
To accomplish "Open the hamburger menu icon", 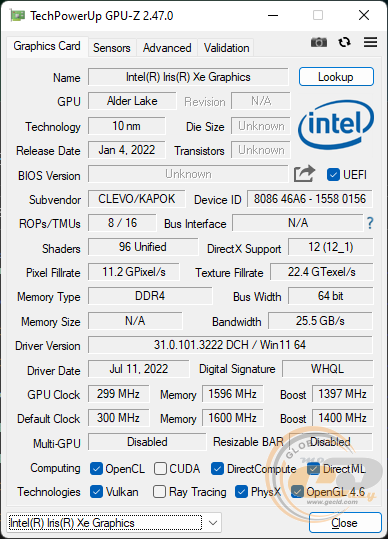I will coord(370,42).
